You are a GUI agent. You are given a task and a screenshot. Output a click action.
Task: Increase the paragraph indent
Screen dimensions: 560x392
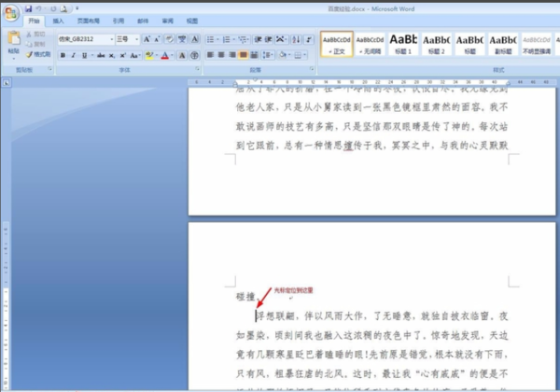coord(268,39)
